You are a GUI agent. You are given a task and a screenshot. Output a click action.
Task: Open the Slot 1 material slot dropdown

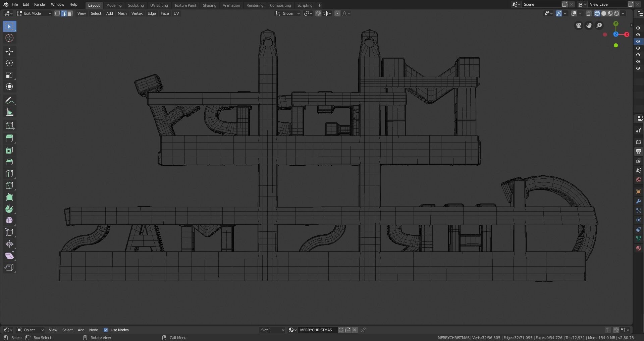272,330
